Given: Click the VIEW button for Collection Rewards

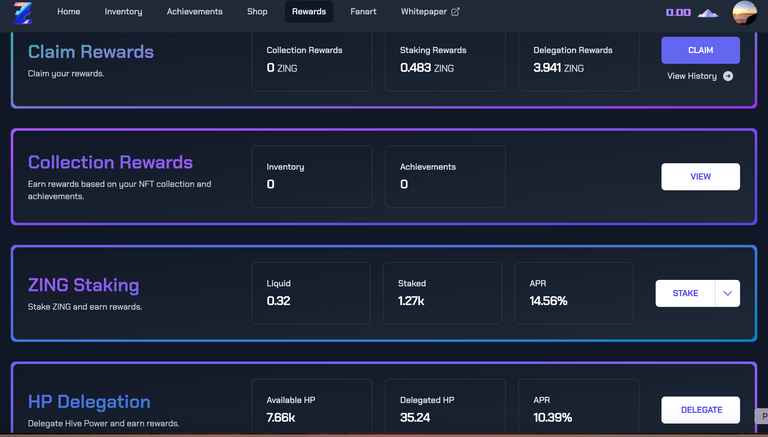Looking at the screenshot, I should (x=700, y=176).
